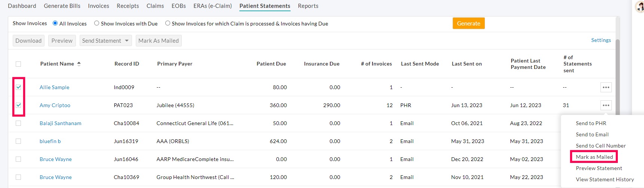Viewport: 644px width, 188px height.
Task: Click the Primary Payer column header
Action: [175, 64]
